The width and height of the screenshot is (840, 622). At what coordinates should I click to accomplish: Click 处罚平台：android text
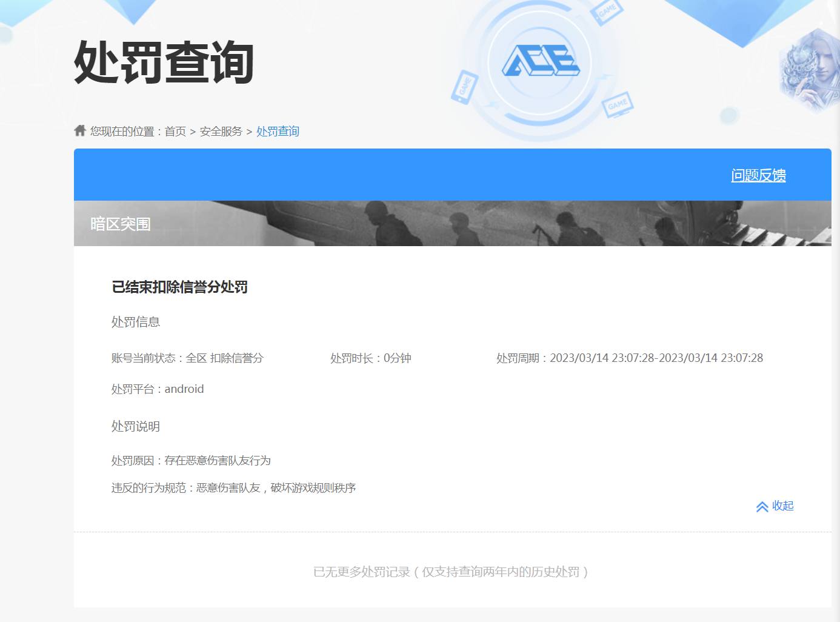[x=158, y=389]
